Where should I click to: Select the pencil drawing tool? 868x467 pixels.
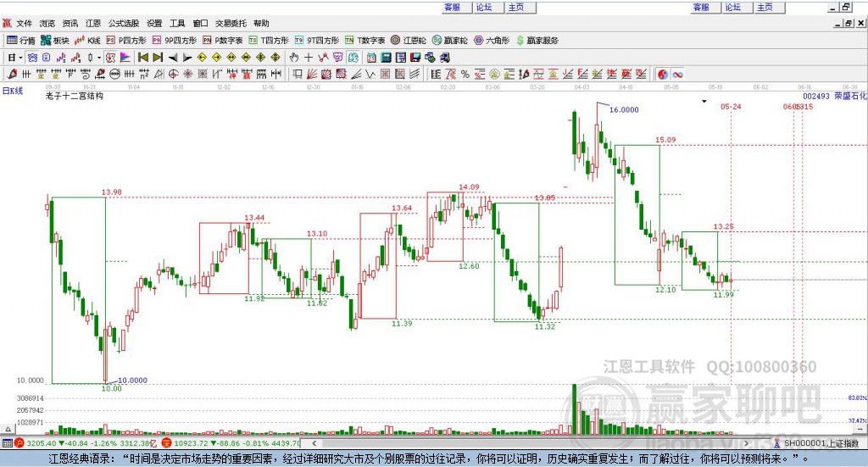click(x=12, y=74)
